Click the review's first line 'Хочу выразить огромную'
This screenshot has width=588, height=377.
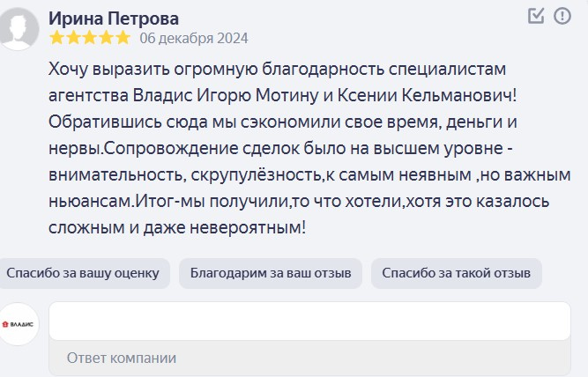(153, 70)
